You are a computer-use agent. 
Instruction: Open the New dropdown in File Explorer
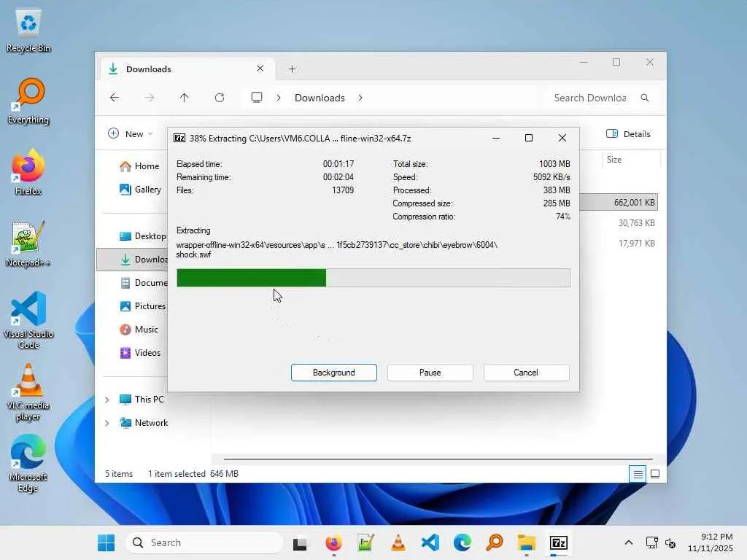click(x=131, y=134)
